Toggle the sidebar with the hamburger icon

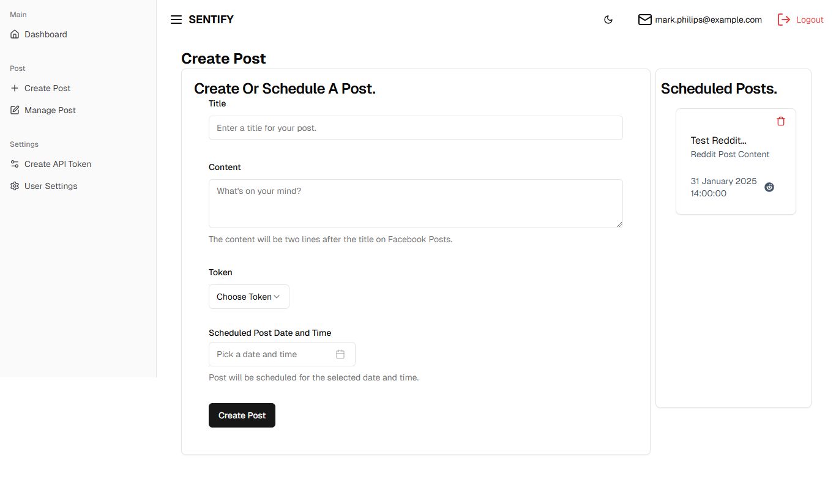(x=176, y=20)
